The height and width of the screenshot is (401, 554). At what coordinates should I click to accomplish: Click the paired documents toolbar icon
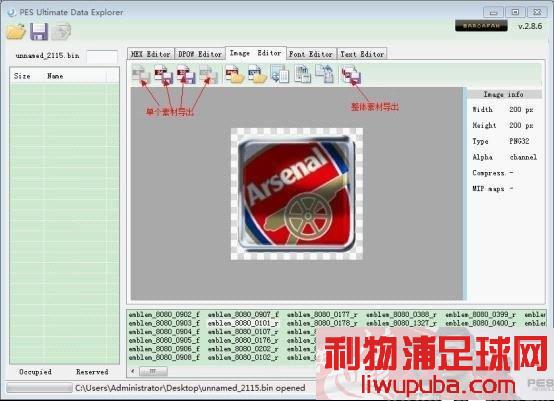[x=302, y=74]
